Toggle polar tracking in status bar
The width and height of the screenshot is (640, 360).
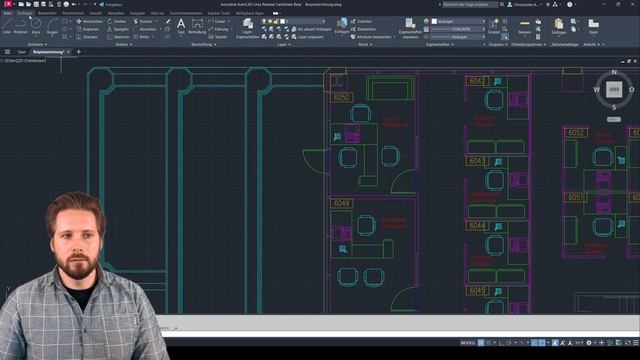click(x=509, y=343)
